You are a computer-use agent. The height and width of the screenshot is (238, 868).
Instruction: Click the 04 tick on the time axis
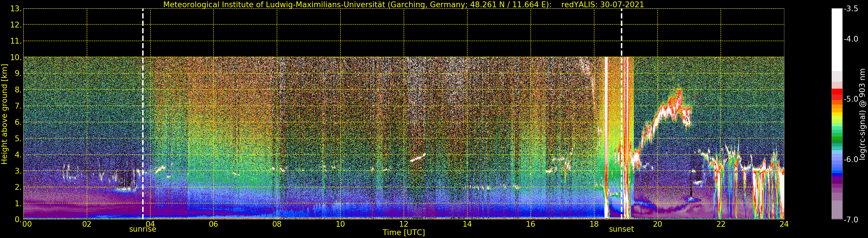[150, 224]
